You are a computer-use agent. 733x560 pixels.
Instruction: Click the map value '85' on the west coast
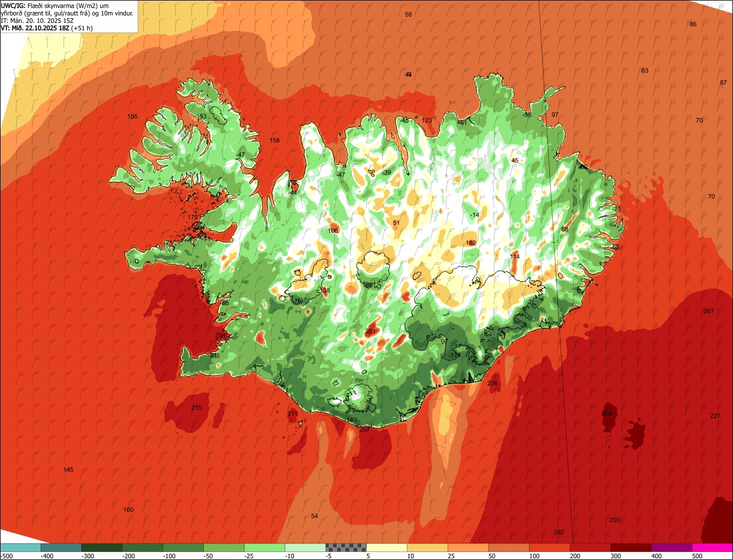pos(225,303)
